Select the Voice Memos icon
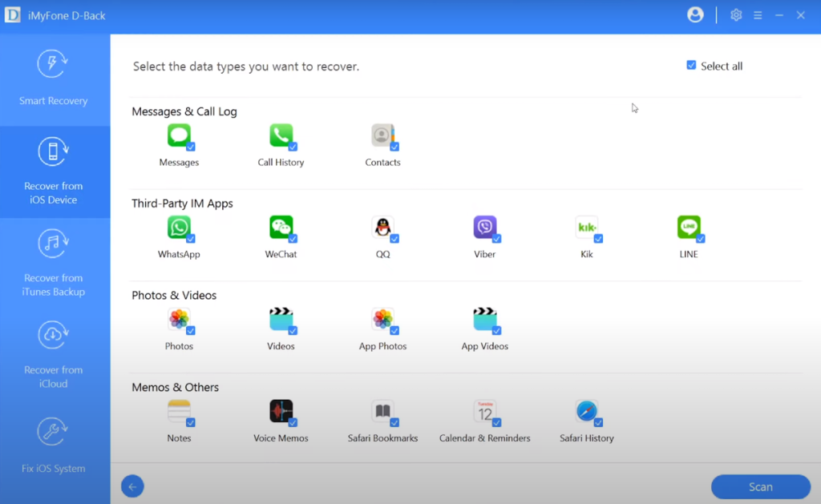Screen dimensions: 821x504 click(281, 412)
